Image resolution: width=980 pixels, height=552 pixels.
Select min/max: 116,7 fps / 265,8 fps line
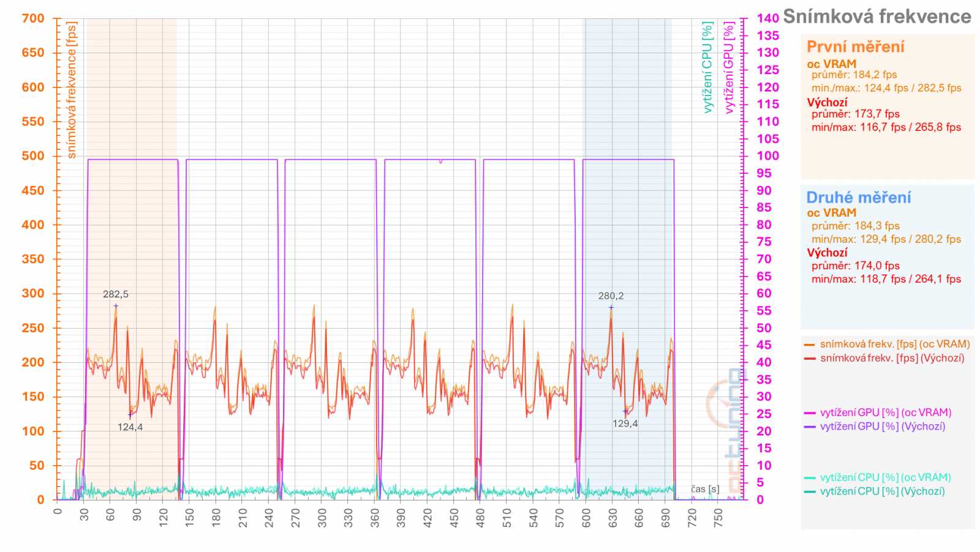click(x=886, y=127)
